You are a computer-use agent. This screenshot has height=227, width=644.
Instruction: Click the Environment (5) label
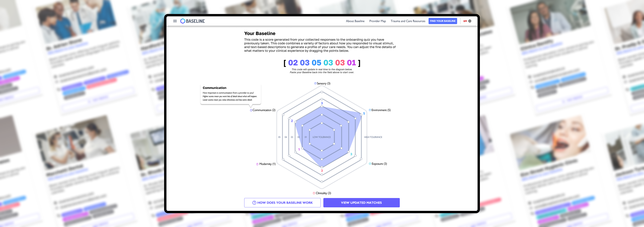[381, 110]
